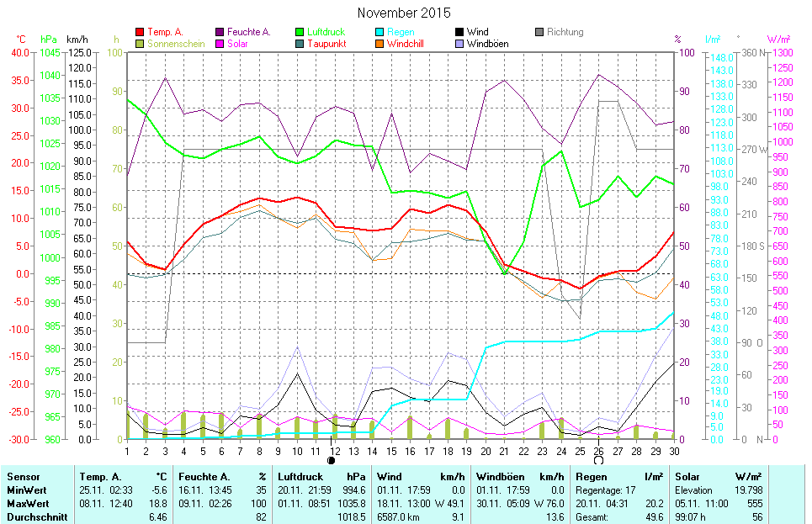
Task: Click the 270 W wind direction label
Action: pos(755,150)
